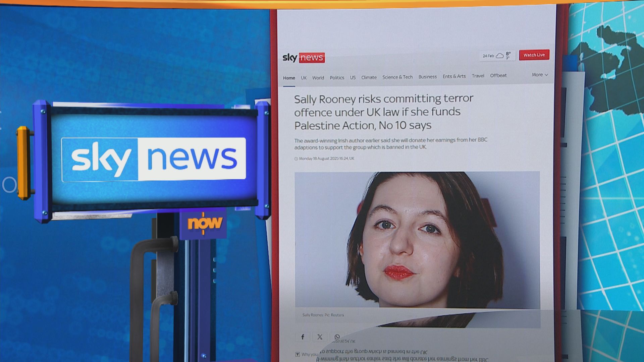Click the 24 Feb date text
The height and width of the screenshot is (362, 644).
coord(488,56)
